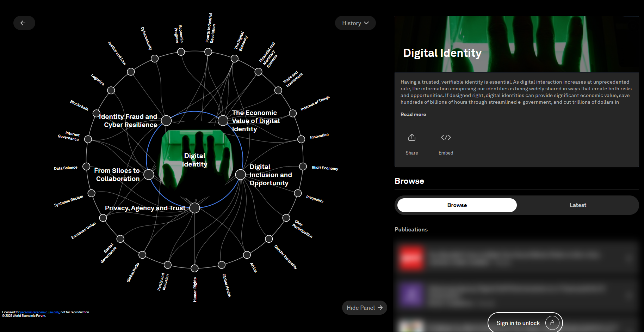Click the Civic Participation topic node
This screenshot has height=332, width=644.
pos(286,218)
